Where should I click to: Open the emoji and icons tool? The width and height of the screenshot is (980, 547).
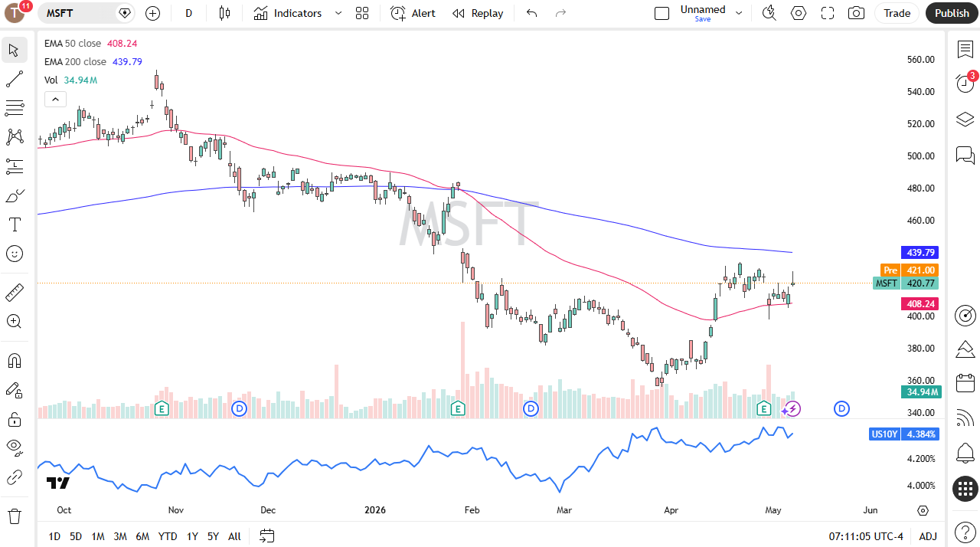click(14, 254)
